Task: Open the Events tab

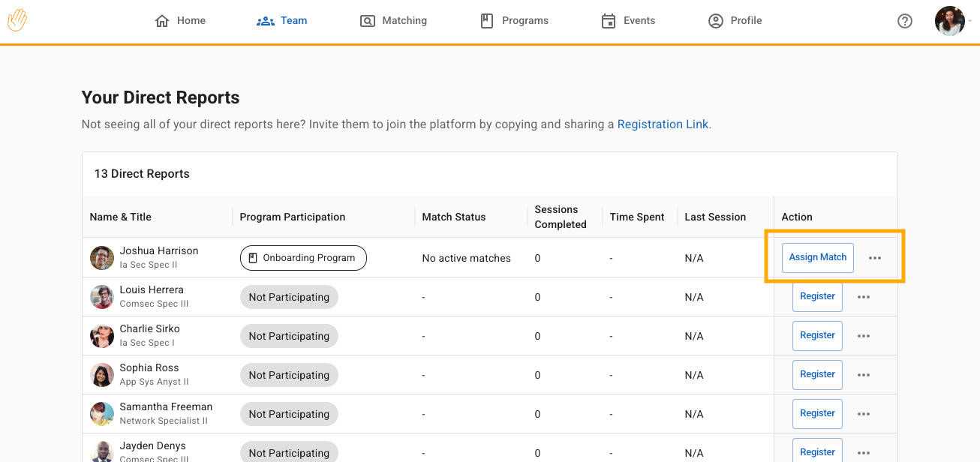Action: [628, 21]
